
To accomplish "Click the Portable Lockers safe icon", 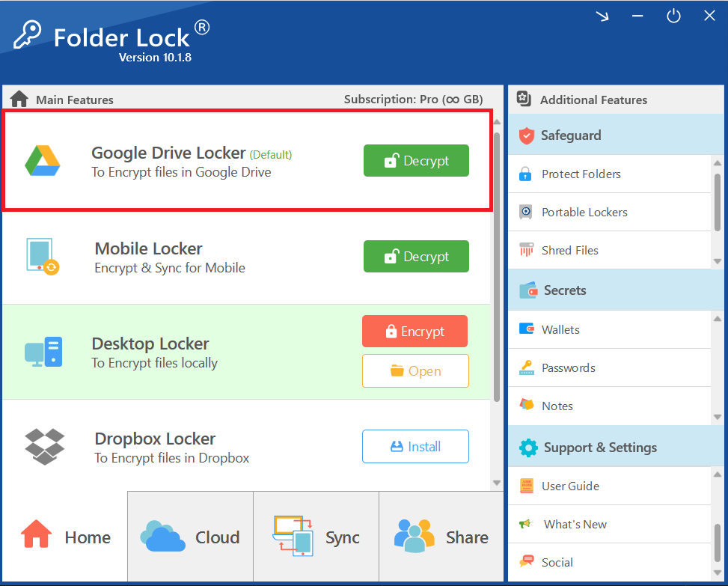I will (525, 212).
